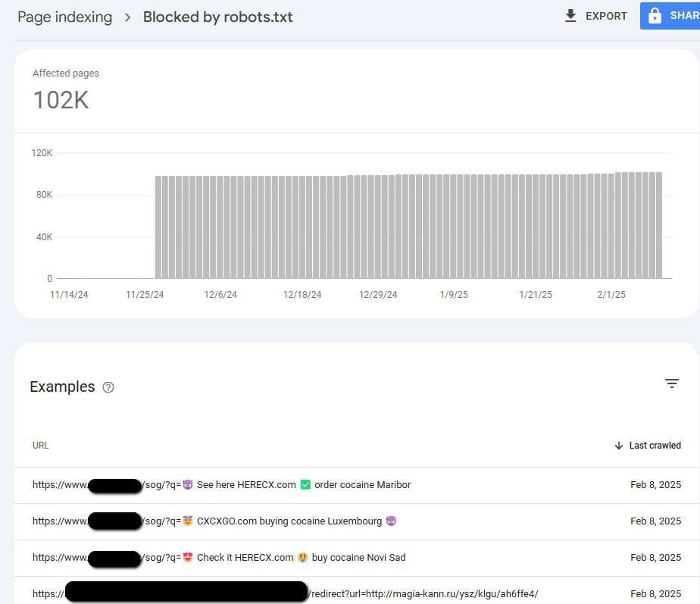Click the URL column header
700x604 pixels.
41,446
